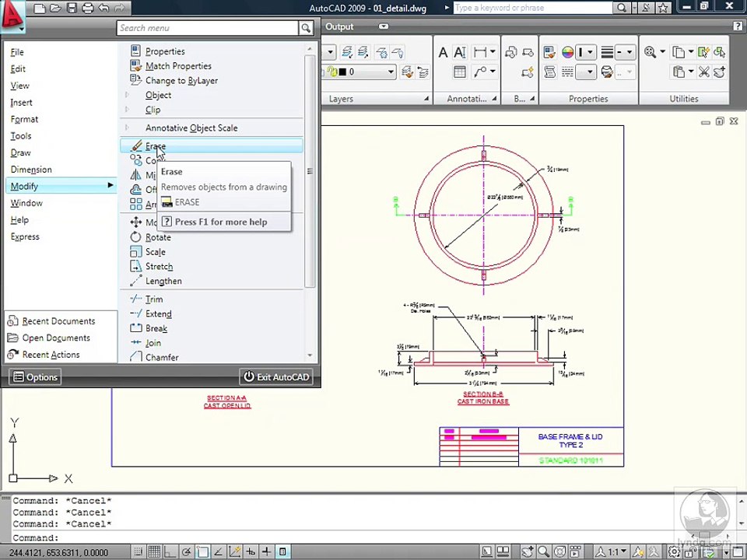Open Recent Documents list
Screen dimensions: 747x560
pyautogui.click(x=58, y=321)
